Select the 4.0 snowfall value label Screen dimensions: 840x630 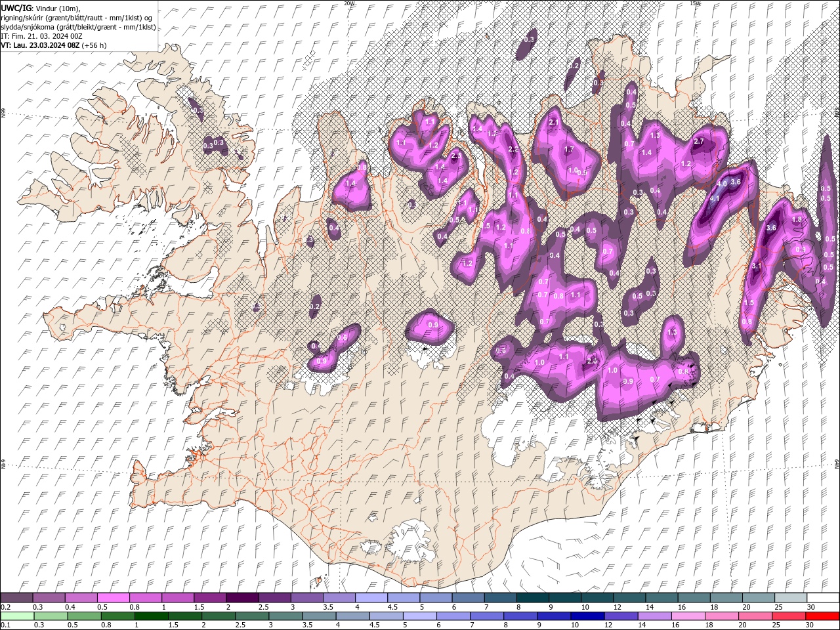(721, 184)
